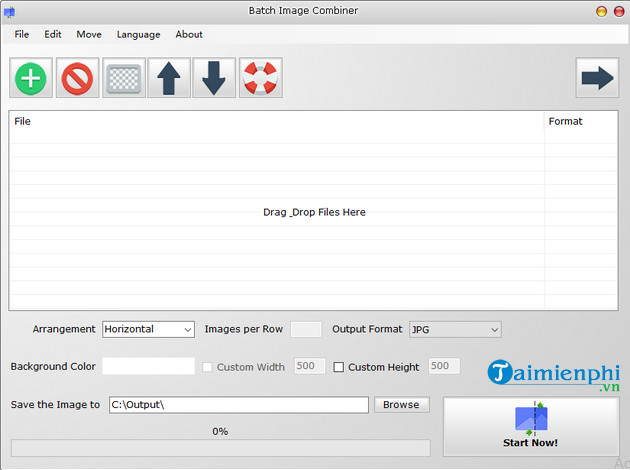Open the Edit menu
Image resolution: width=630 pixels, height=470 pixels.
click(53, 35)
